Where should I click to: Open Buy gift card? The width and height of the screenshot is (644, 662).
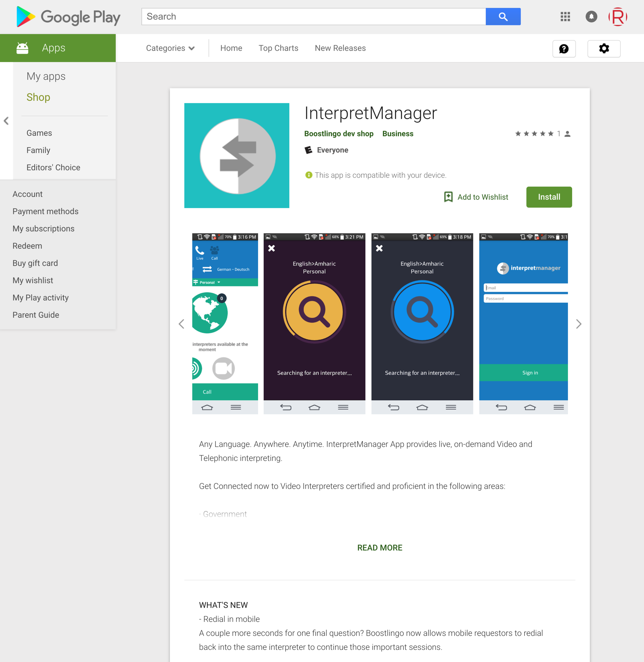point(35,263)
